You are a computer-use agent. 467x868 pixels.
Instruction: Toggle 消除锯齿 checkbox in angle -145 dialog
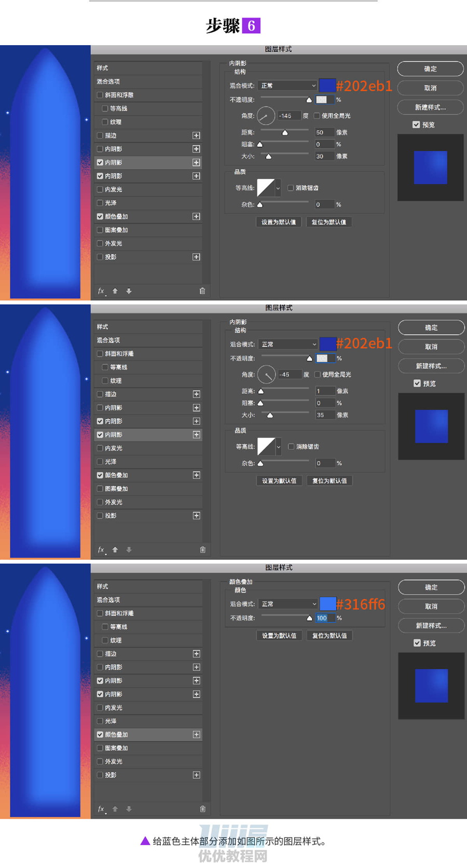(291, 188)
